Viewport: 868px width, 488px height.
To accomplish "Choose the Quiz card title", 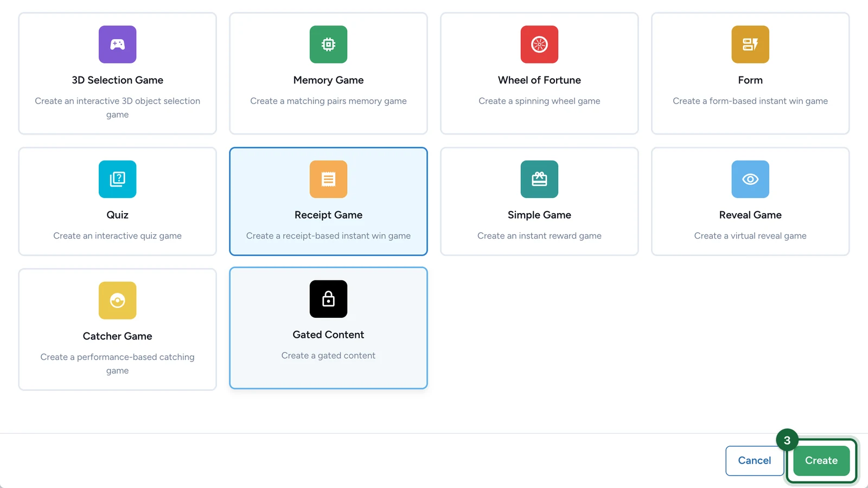I will pyautogui.click(x=117, y=215).
